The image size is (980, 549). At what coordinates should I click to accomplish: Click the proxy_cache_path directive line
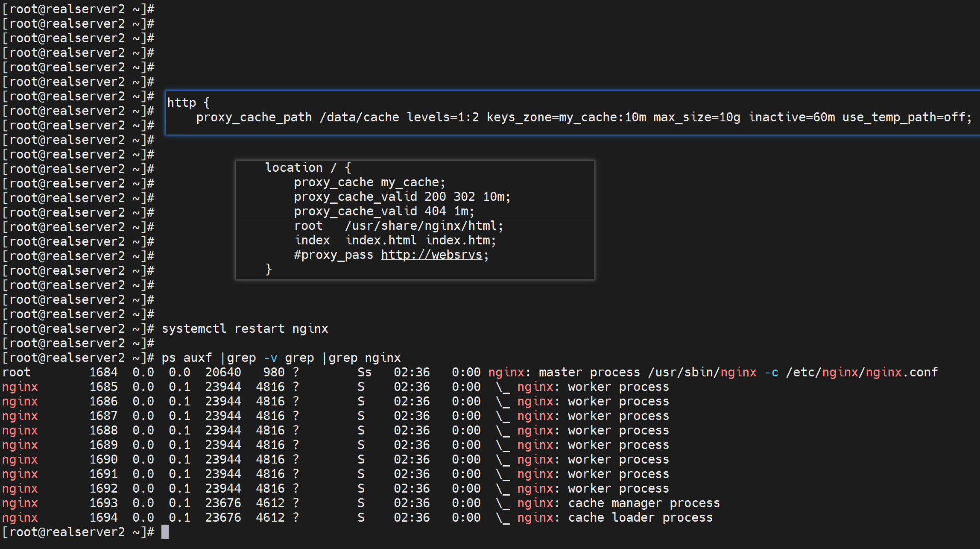point(583,117)
